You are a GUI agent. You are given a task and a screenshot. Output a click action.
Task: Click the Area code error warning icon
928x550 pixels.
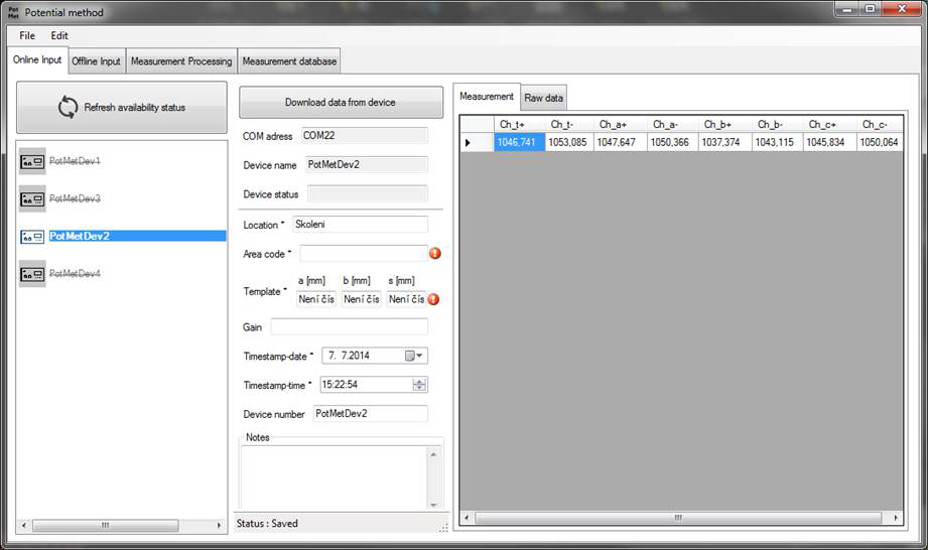coord(435,254)
